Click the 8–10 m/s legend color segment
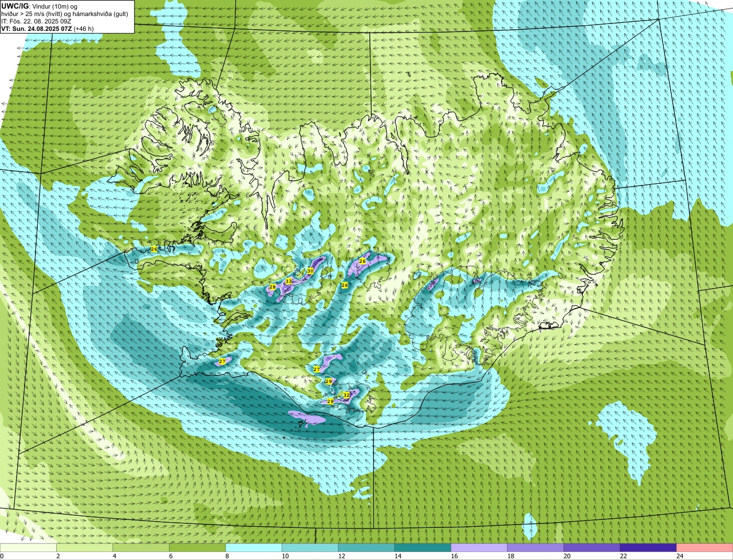 pyautogui.click(x=254, y=548)
